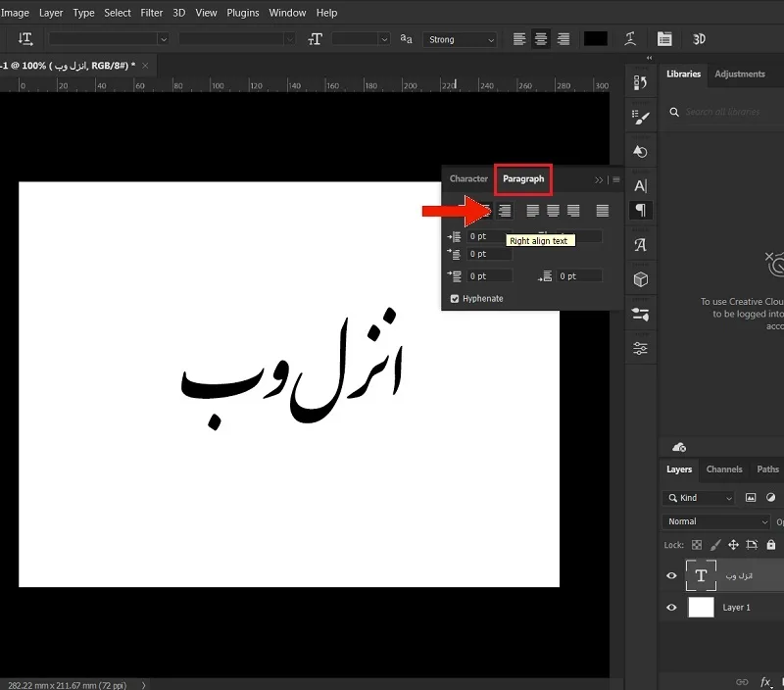
Task: Add a layer style with fx icon
Action: pyautogui.click(x=765, y=682)
